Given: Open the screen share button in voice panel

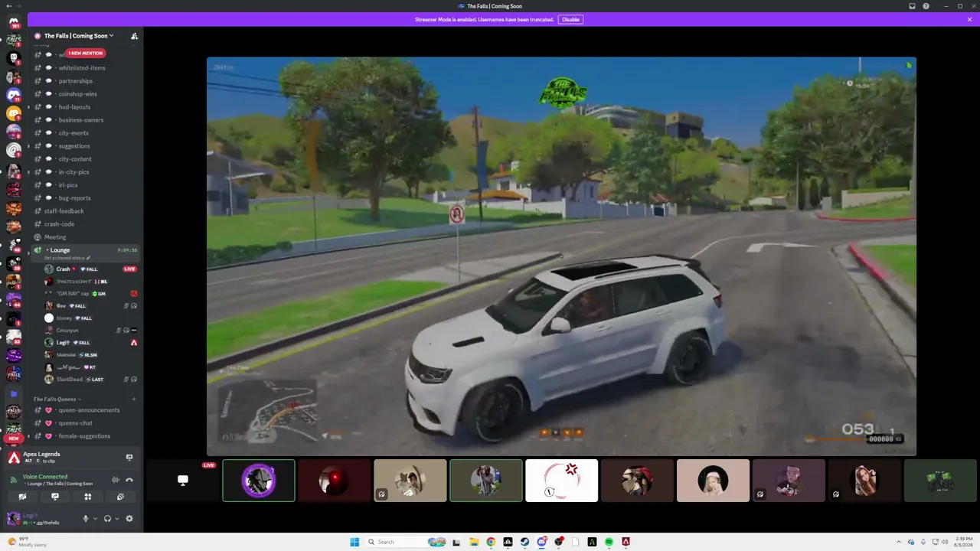Looking at the screenshot, I should point(55,497).
